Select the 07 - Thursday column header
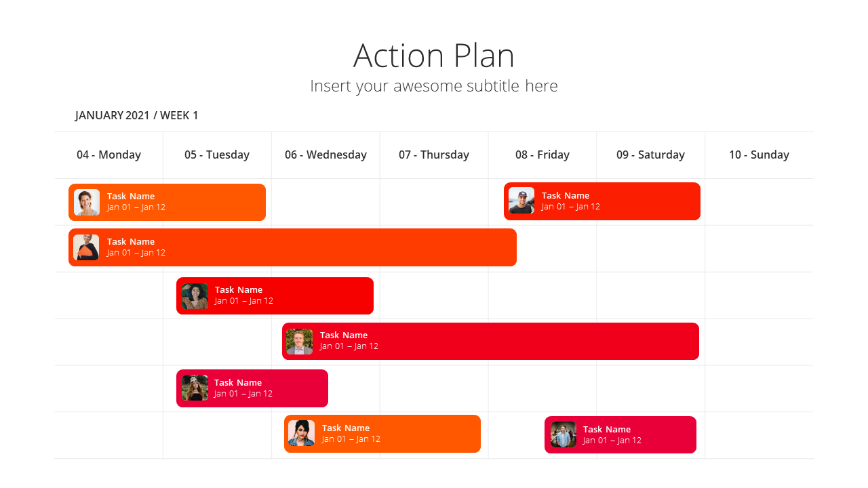This screenshot has height=488, width=868. click(x=434, y=155)
